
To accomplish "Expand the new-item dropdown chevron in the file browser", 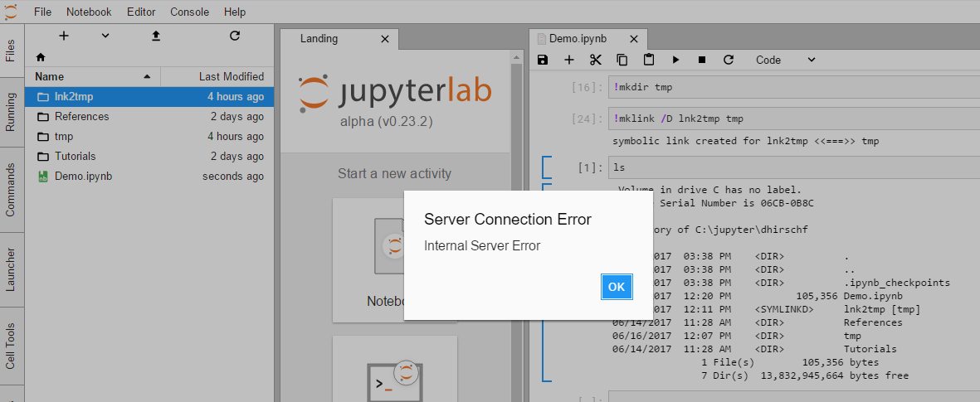I will pos(105,36).
